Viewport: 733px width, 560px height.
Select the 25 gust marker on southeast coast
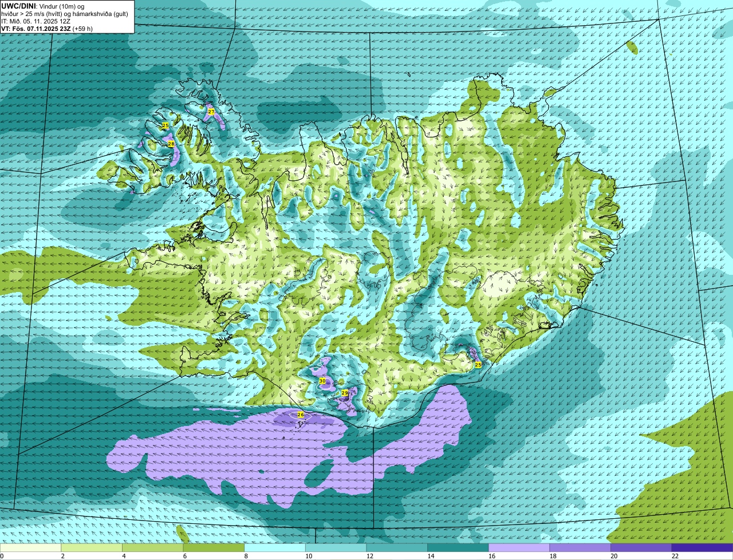[478, 365]
